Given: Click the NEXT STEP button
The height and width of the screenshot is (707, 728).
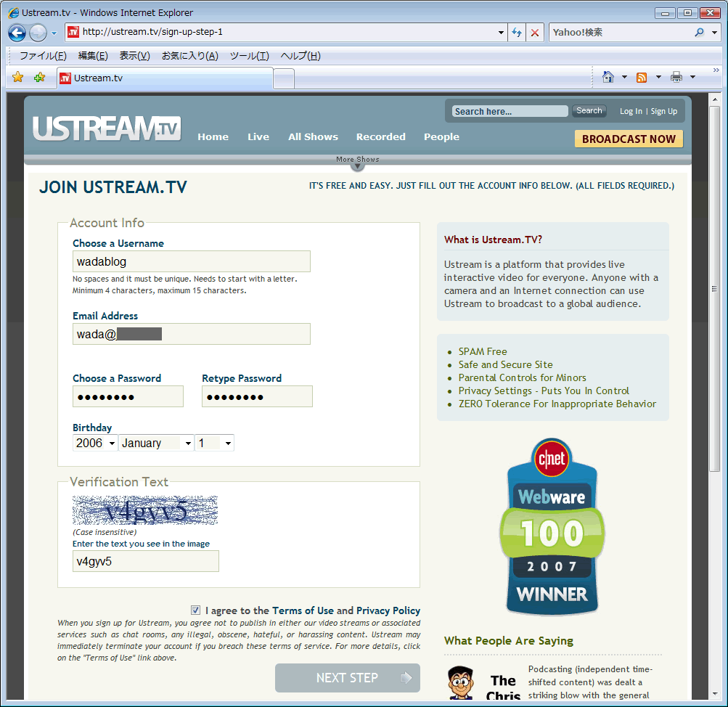Looking at the screenshot, I should coord(348,678).
